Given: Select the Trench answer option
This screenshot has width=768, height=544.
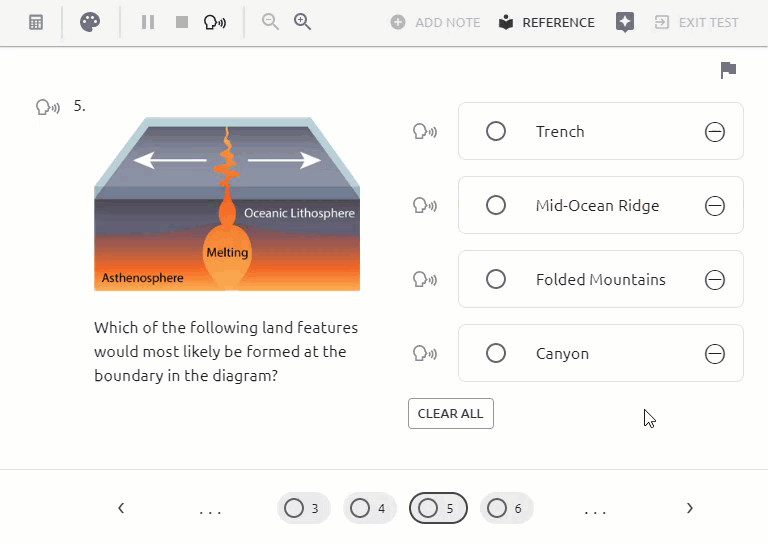Looking at the screenshot, I should 496,131.
